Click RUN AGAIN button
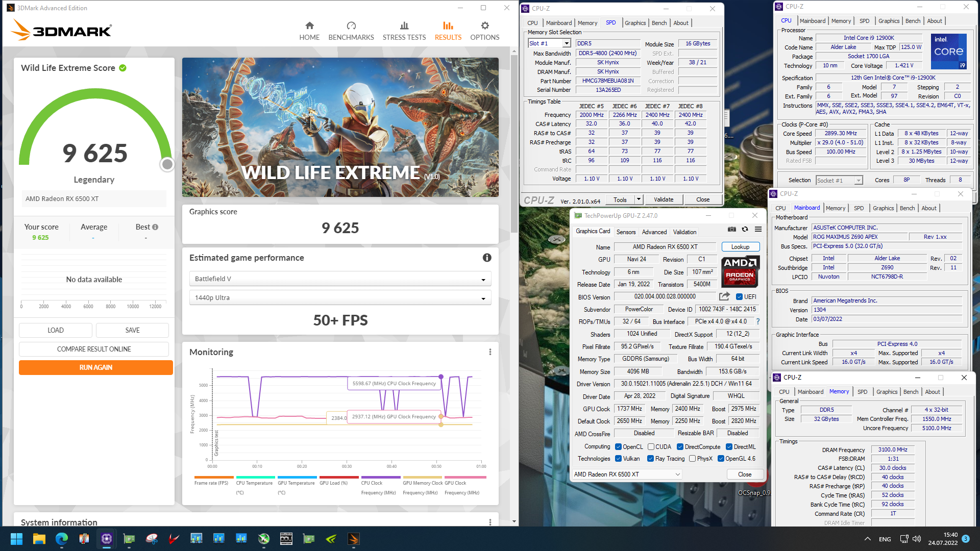 pos(95,367)
